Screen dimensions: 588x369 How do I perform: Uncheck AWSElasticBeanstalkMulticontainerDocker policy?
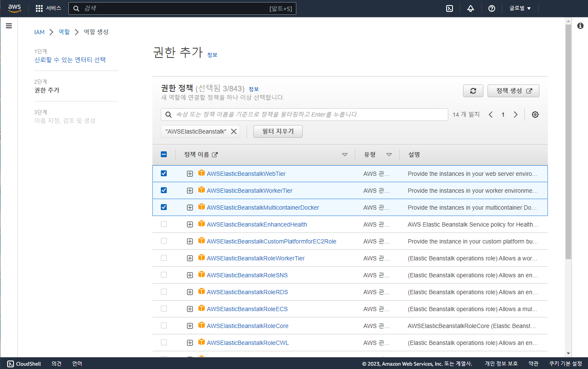[164, 207]
